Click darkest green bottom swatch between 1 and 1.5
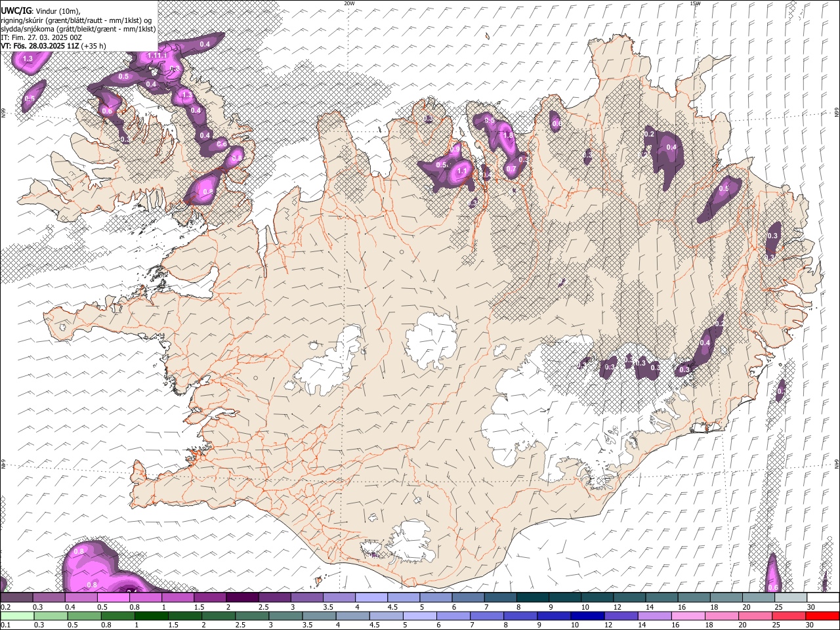The width and height of the screenshot is (840, 630). click(x=151, y=616)
